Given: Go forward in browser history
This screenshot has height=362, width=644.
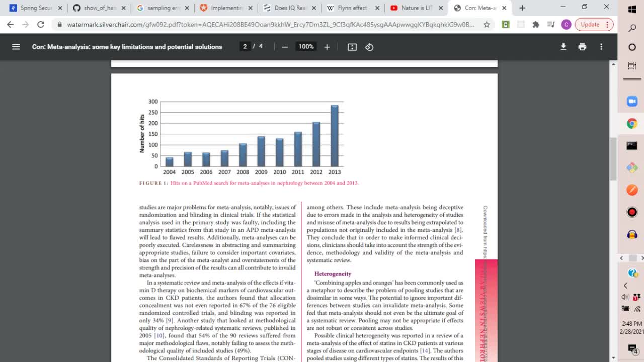Looking at the screenshot, I should click(26, 24).
